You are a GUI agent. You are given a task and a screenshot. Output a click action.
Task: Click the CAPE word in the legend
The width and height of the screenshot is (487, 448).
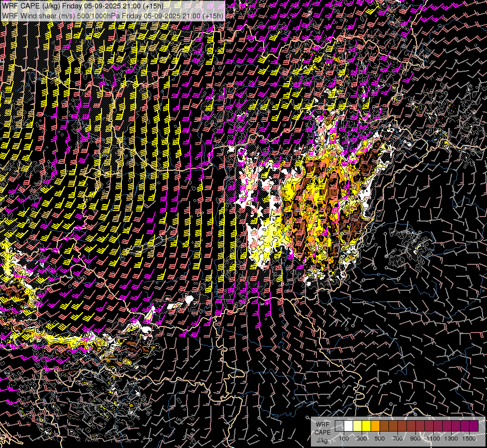(323, 433)
